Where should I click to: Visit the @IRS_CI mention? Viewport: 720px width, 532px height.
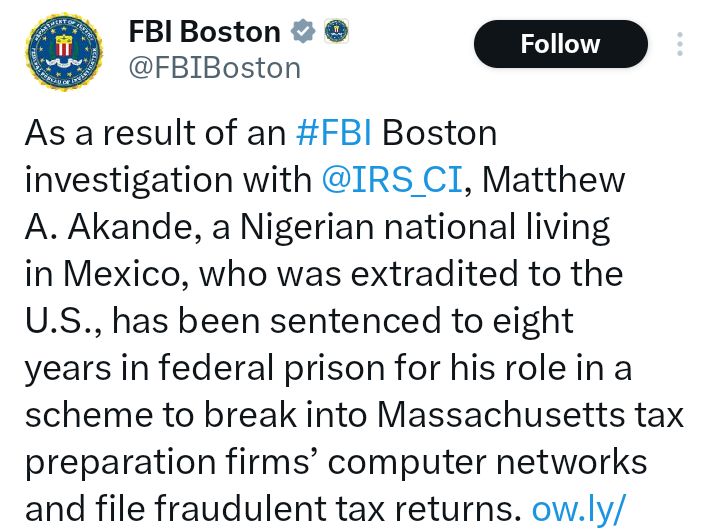(x=392, y=180)
